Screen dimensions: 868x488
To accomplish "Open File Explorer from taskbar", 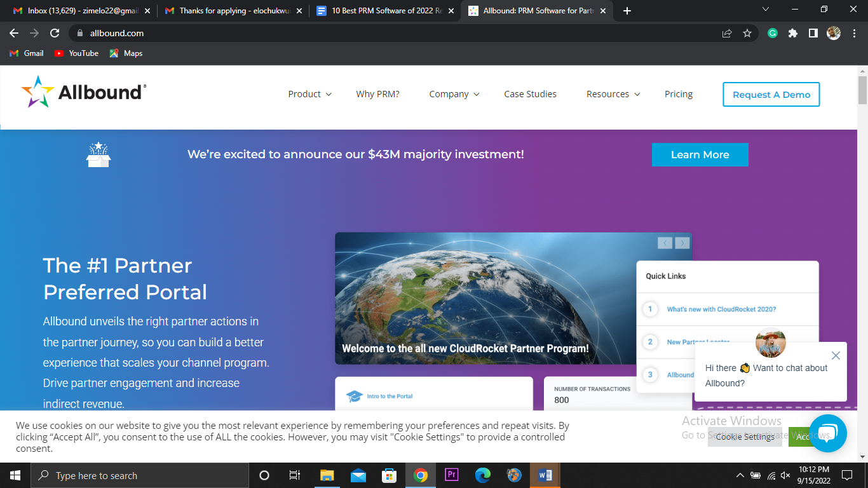I will (x=327, y=475).
